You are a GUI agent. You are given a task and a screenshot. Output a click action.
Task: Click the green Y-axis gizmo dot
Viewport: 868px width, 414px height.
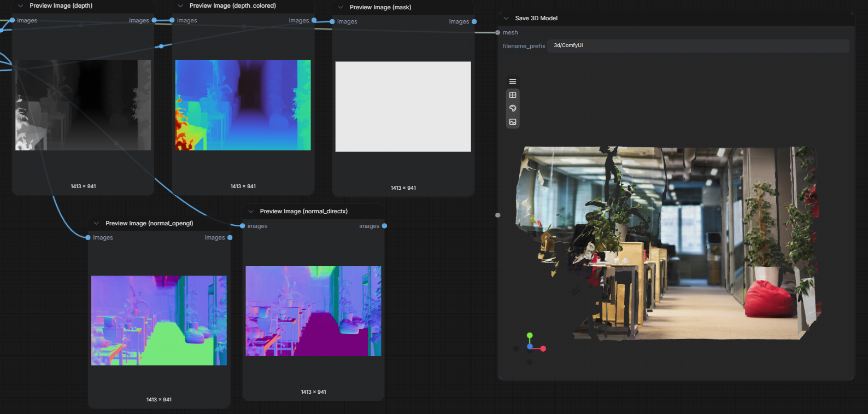point(530,335)
